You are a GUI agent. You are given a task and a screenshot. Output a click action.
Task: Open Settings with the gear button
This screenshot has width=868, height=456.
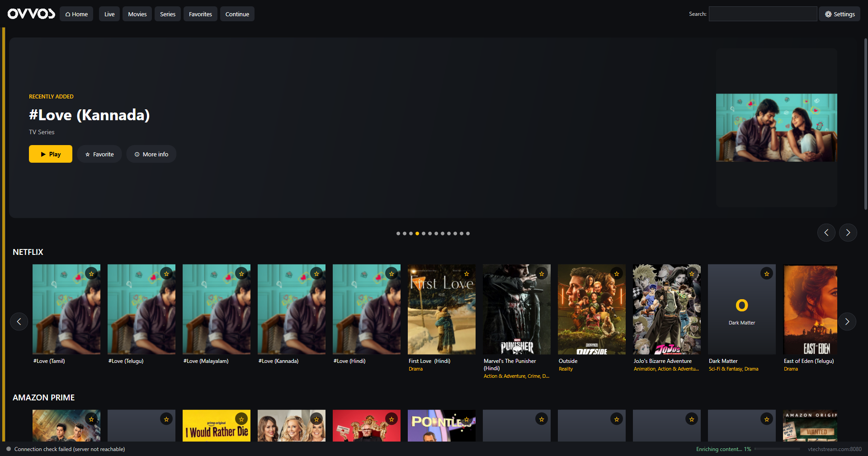pos(840,14)
